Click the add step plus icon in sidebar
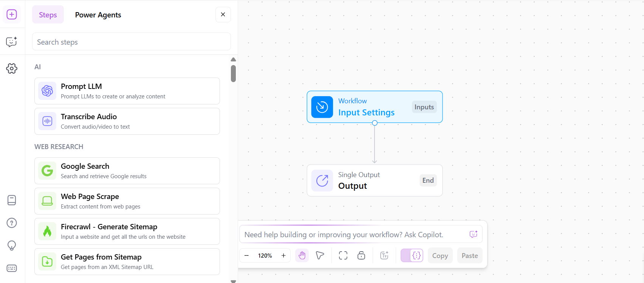This screenshot has width=644, height=283. (12, 15)
